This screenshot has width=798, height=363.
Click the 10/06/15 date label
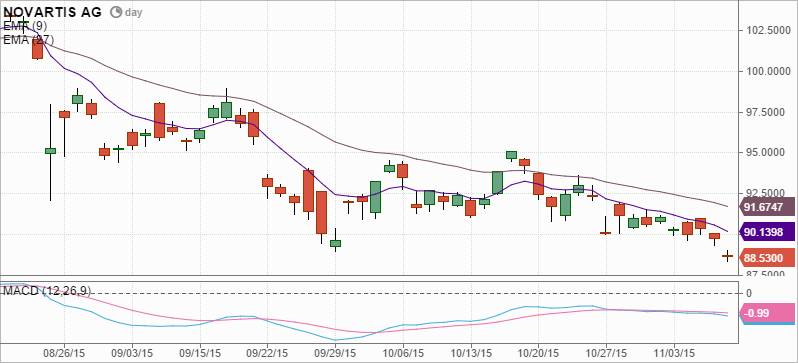[403, 353]
